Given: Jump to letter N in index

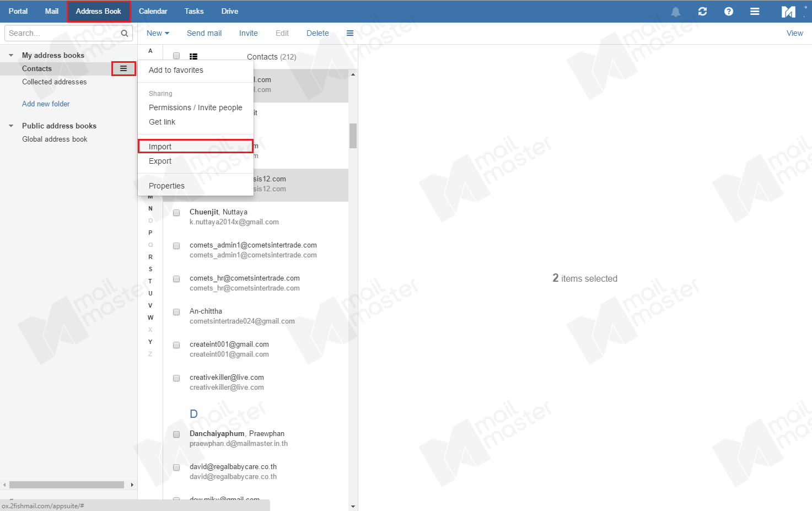Looking at the screenshot, I should [x=150, y=208].
